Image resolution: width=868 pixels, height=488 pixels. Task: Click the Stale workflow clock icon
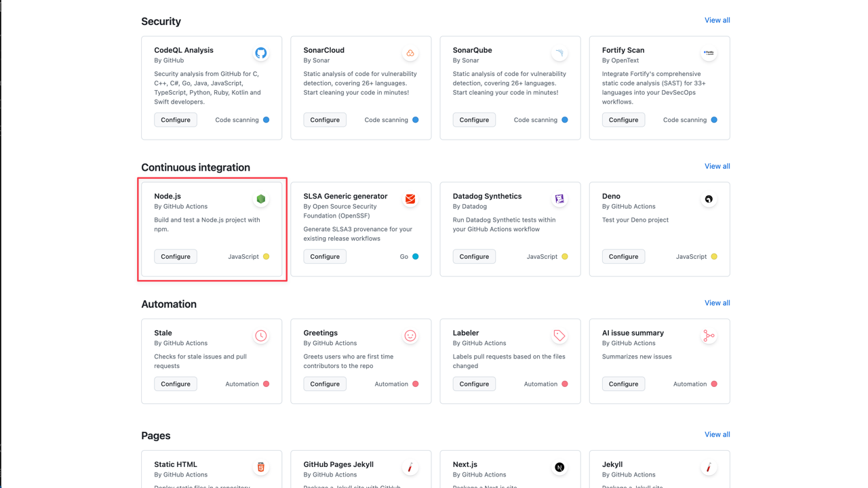tap(261, 335)
